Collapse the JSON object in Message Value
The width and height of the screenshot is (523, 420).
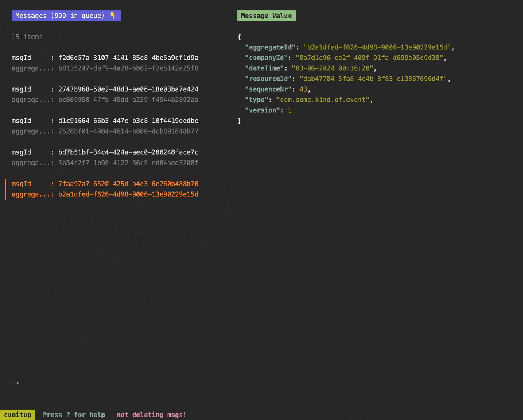[239, 37]
